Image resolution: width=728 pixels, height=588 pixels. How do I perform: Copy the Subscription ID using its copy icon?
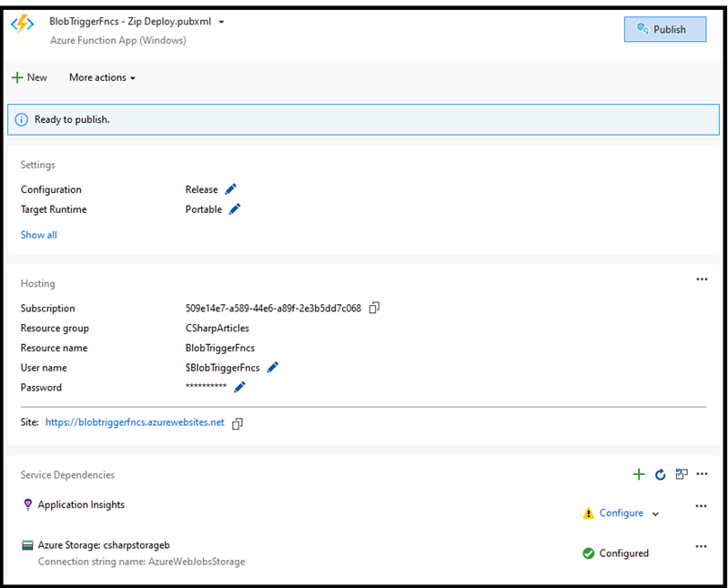pos(374,308)
